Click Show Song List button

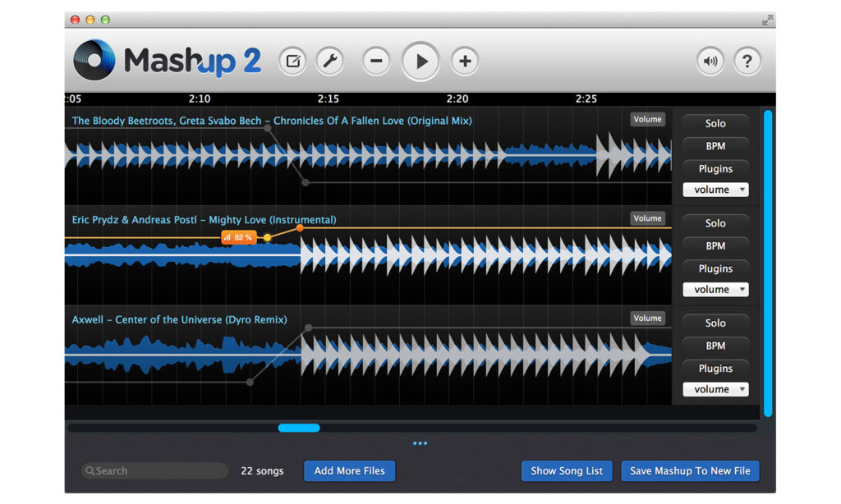567,471
